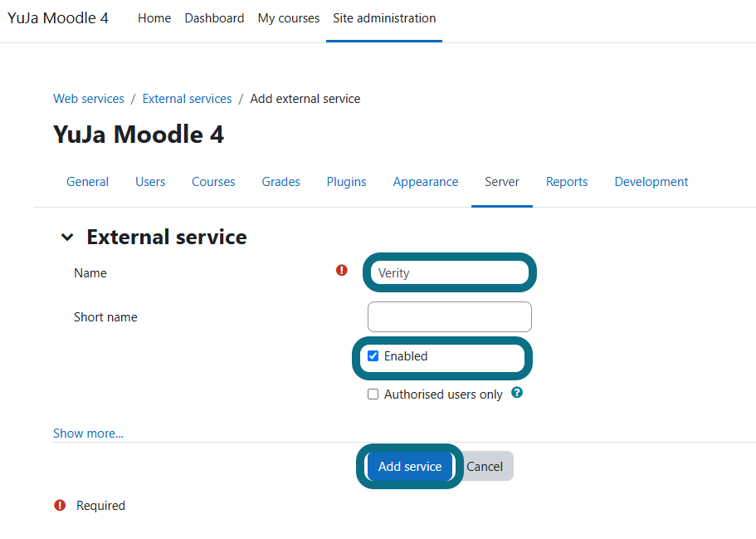Viewport: 756px width, 539px height.
Task: Click the Required legend icon at bottom
Action: [60, 505]
